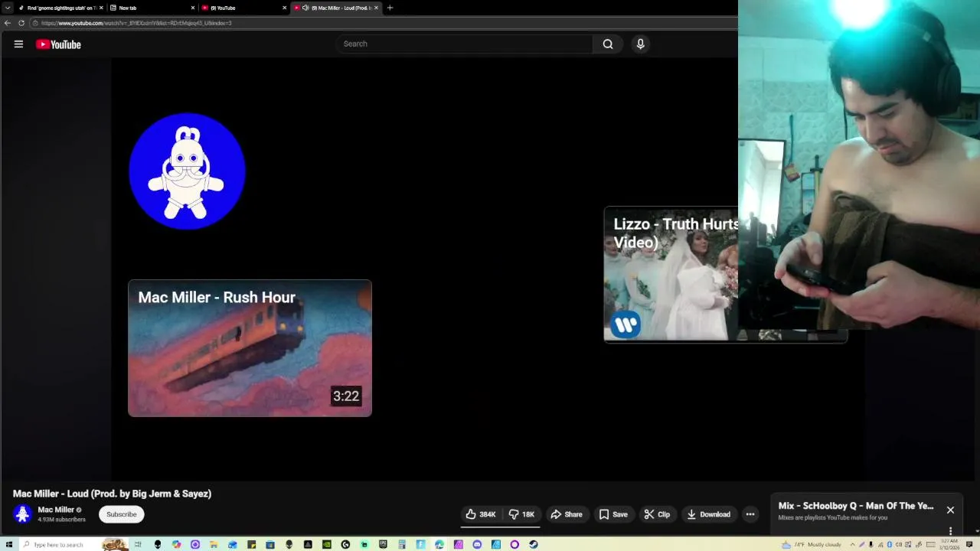Open Steam from the taskbar
Image resolution: width=980 pixels, height=551 pixels.
pyautogui.click(x=534, y=544)
